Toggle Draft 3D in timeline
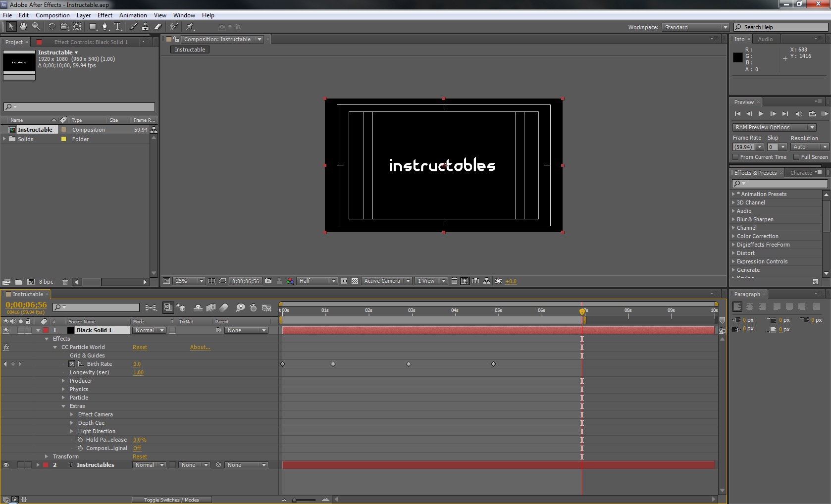This screenshot has height=504, width=831. 181,307
